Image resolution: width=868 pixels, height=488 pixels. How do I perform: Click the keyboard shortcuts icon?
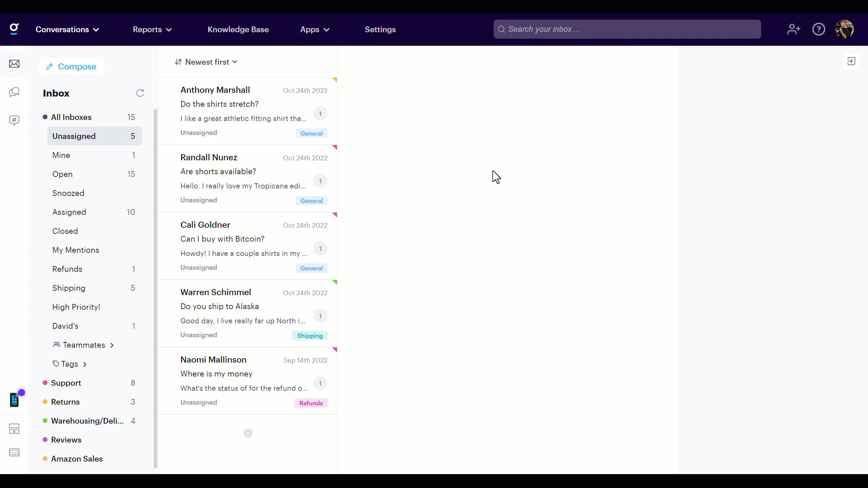click(14, 452)
